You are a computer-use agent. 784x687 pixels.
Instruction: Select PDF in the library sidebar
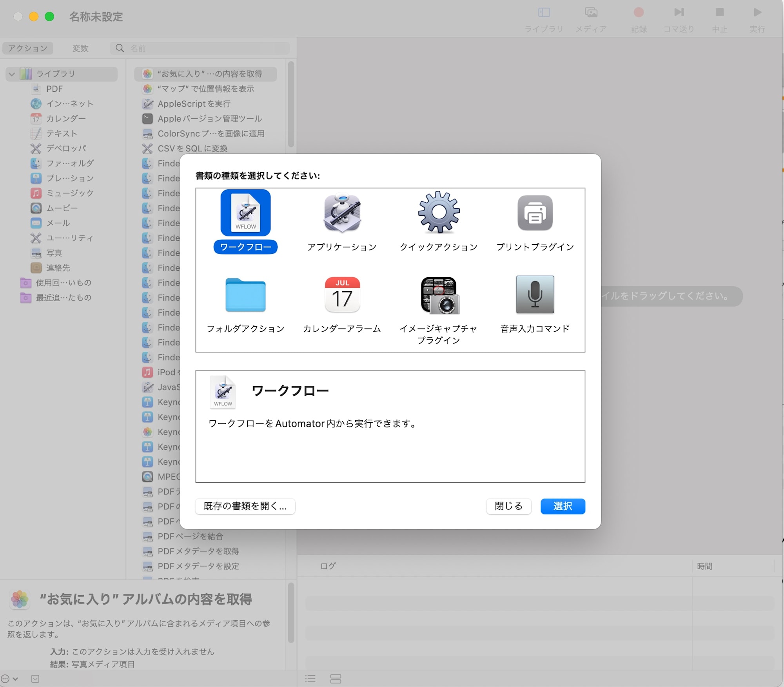pyautogui.click(x=54, y=89)
